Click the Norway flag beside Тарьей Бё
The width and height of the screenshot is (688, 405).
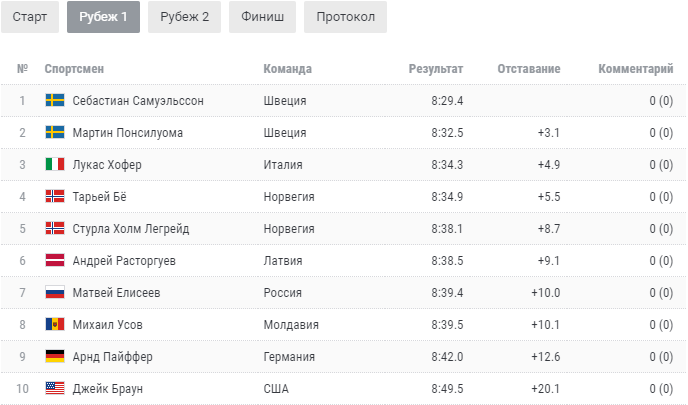[55, 197]
